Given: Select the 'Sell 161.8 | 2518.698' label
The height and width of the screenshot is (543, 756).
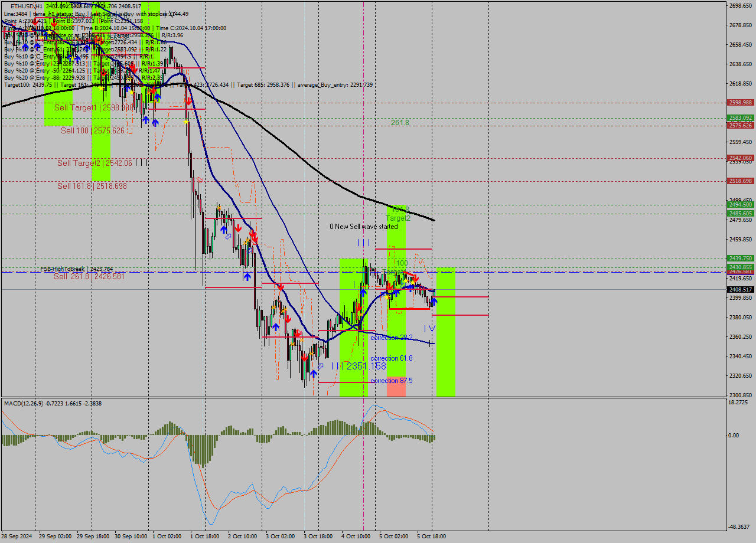Looking at the screenshot, I should tap(92, 186).
